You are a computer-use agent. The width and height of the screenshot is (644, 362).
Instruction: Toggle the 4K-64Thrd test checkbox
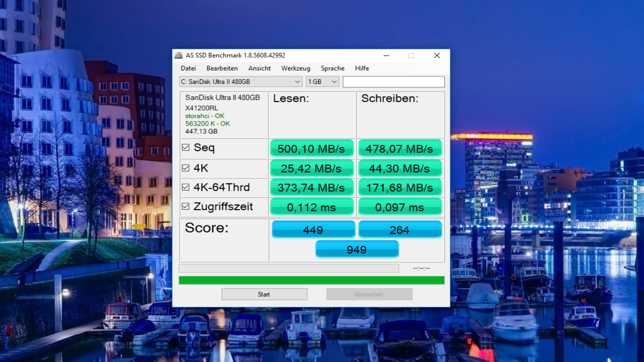click(185, 187)
